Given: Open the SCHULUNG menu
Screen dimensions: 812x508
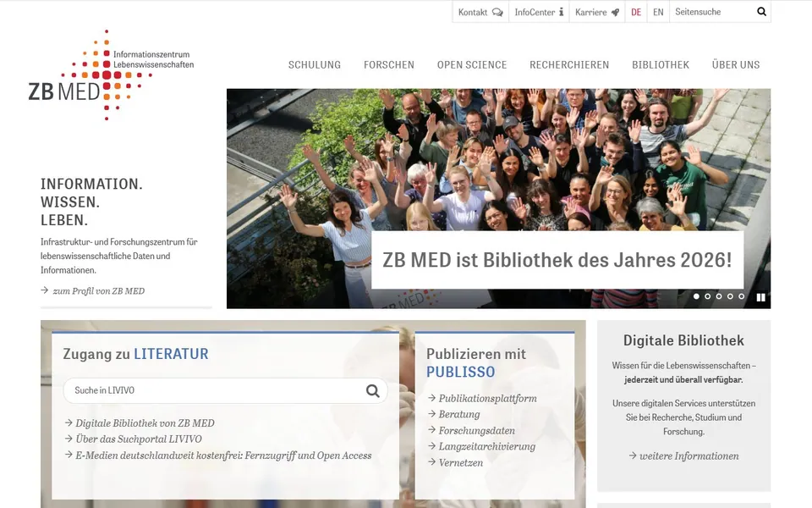Looking at the screenshot, I should click(x=315, y=65).
